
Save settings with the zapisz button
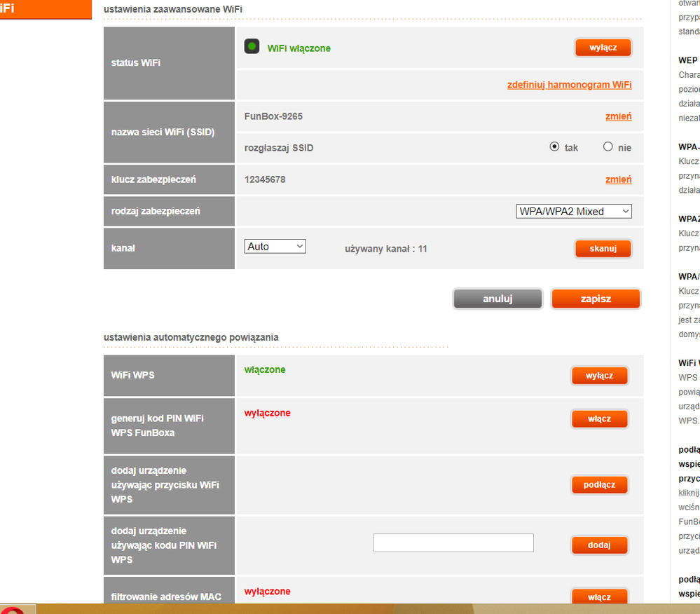596,299
